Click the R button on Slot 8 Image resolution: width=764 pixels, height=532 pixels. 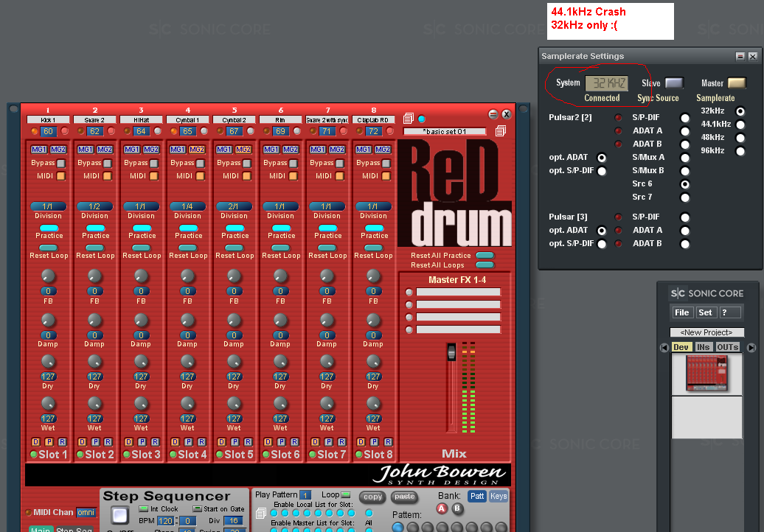click(x=388, y=442)
